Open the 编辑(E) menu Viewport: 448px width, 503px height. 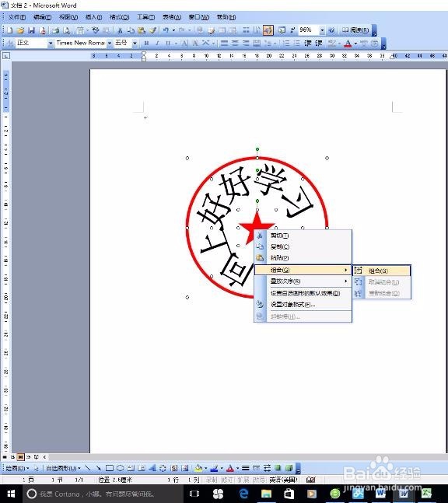(x=42, y=17)
